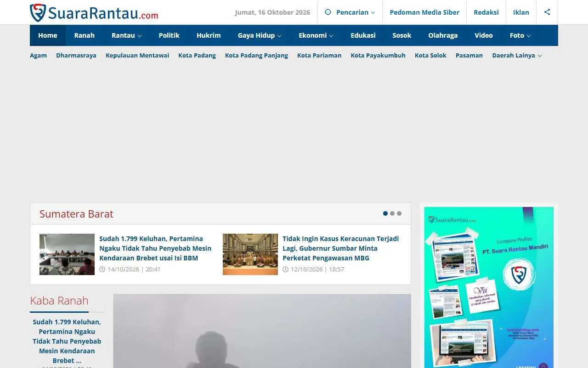Screen dimensions: 588x368
Task: Browse news for Agam region
Action: click(x=38, y=55)
